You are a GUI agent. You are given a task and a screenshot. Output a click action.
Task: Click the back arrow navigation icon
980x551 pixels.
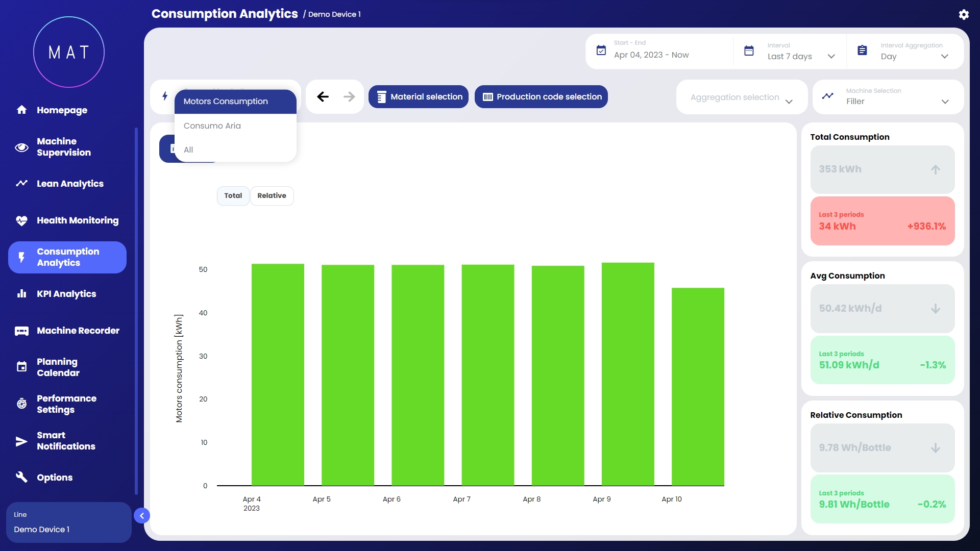[323, 97]
